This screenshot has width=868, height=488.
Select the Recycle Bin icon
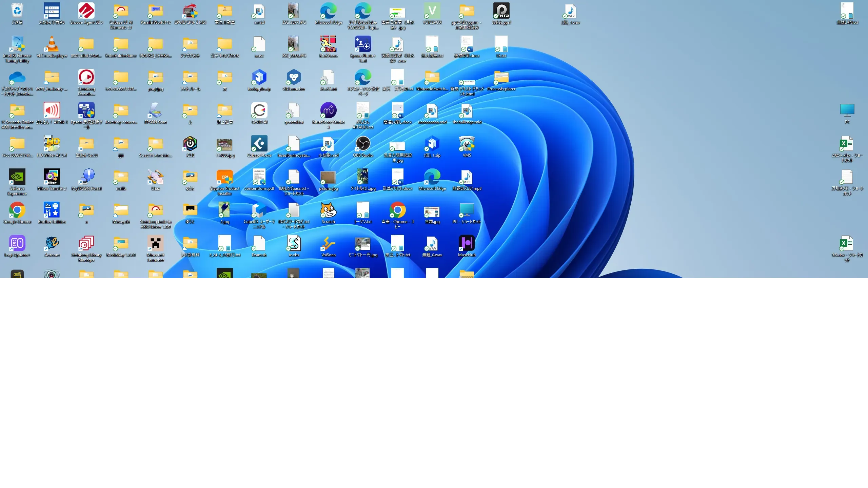(17, 11)
